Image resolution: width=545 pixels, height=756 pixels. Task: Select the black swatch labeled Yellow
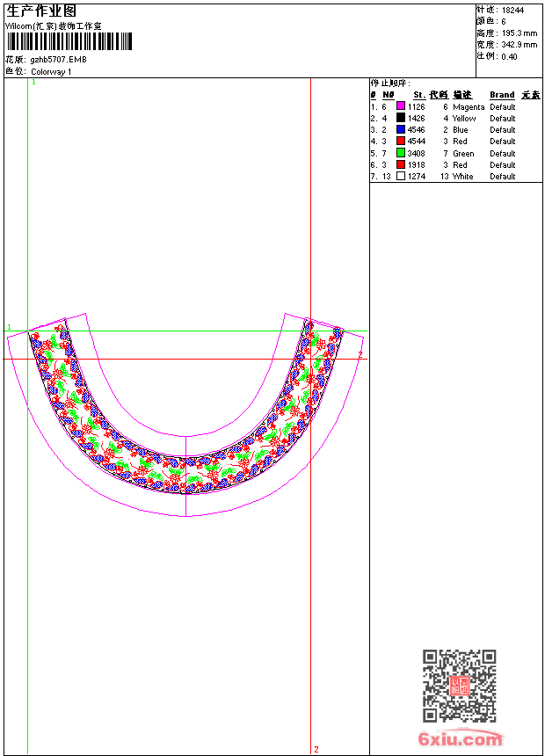pos(401,118)
